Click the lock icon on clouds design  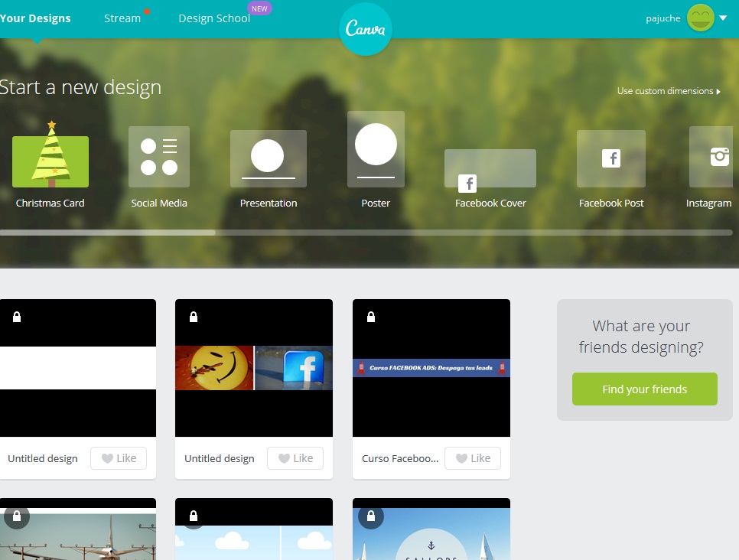[194, 516]
